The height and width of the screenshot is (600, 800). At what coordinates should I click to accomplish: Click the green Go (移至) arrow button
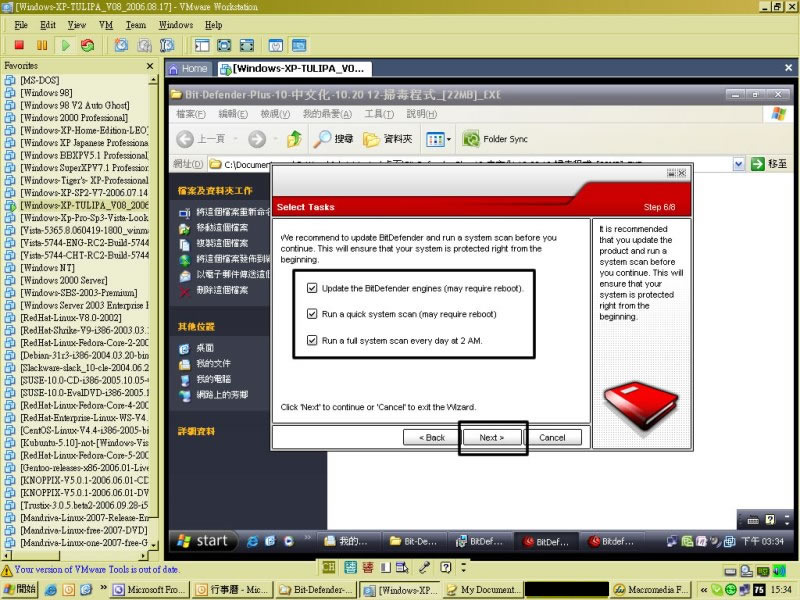coord(758,164)
